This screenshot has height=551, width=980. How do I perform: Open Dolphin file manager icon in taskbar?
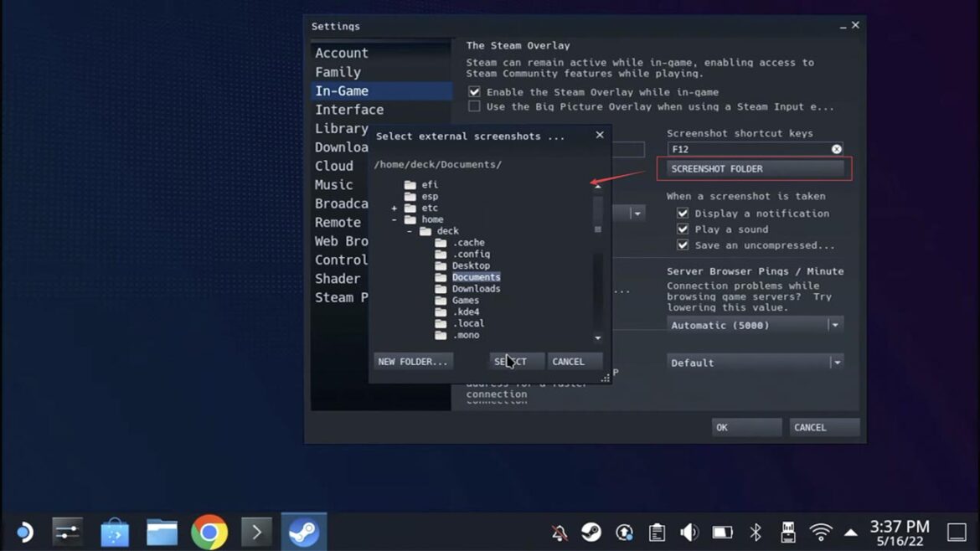(162, 533)
